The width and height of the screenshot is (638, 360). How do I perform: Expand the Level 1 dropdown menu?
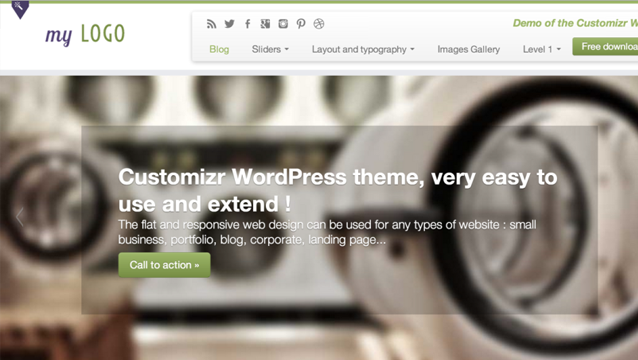(x=542, y=49)
